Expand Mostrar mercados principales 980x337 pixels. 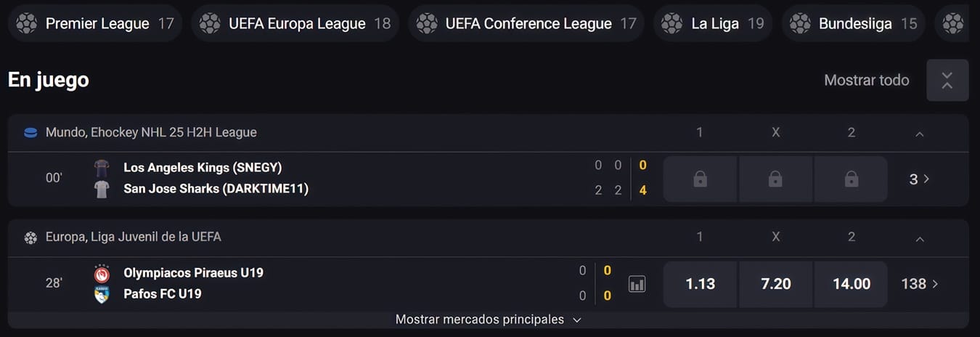pos(489,320)
